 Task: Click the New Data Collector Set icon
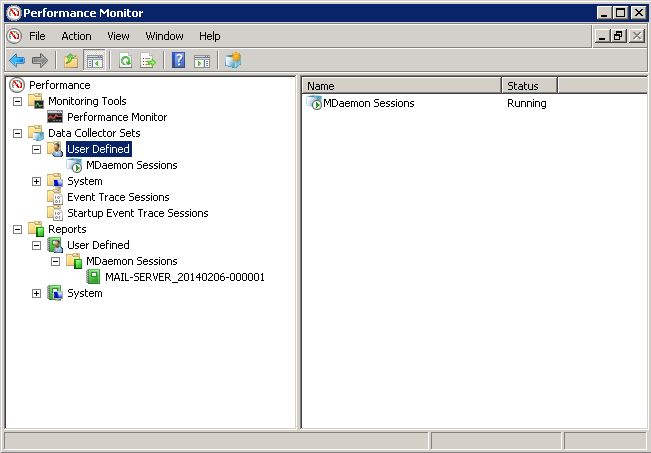coord(233,61)
